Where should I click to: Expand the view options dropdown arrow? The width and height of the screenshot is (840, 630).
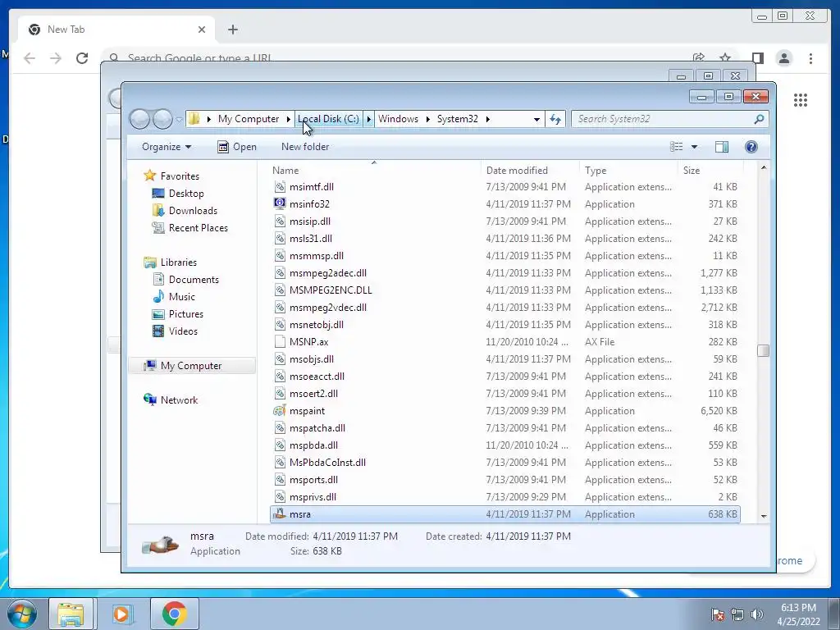694,147
